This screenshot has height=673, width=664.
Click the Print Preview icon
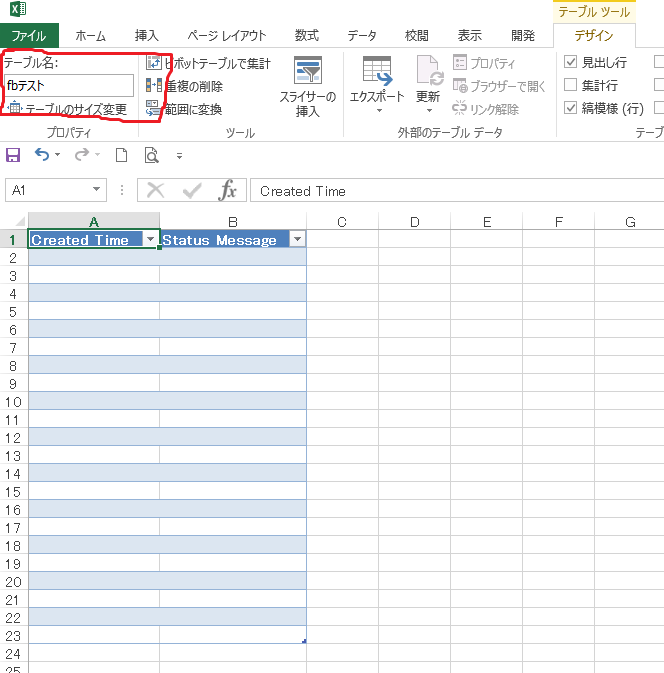(152, 155)
